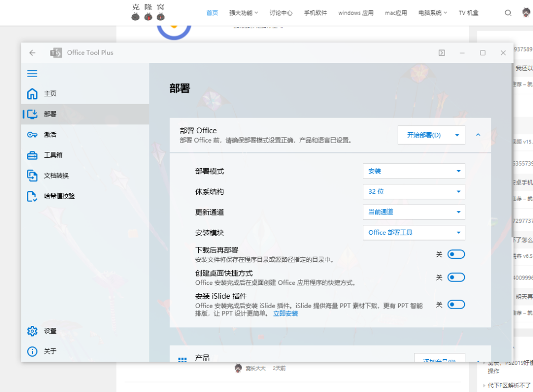Open mac应用 in the website nav

[396, 13]
